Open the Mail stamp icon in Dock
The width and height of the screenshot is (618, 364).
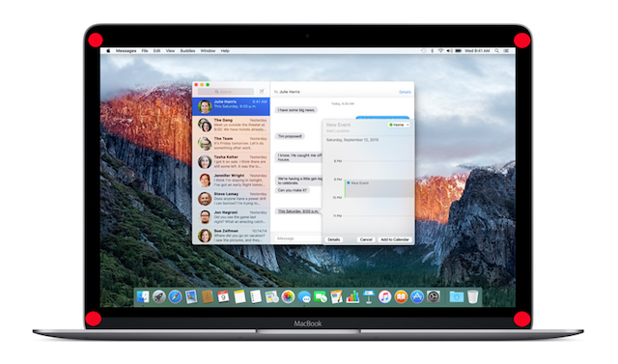click(191, 296)
